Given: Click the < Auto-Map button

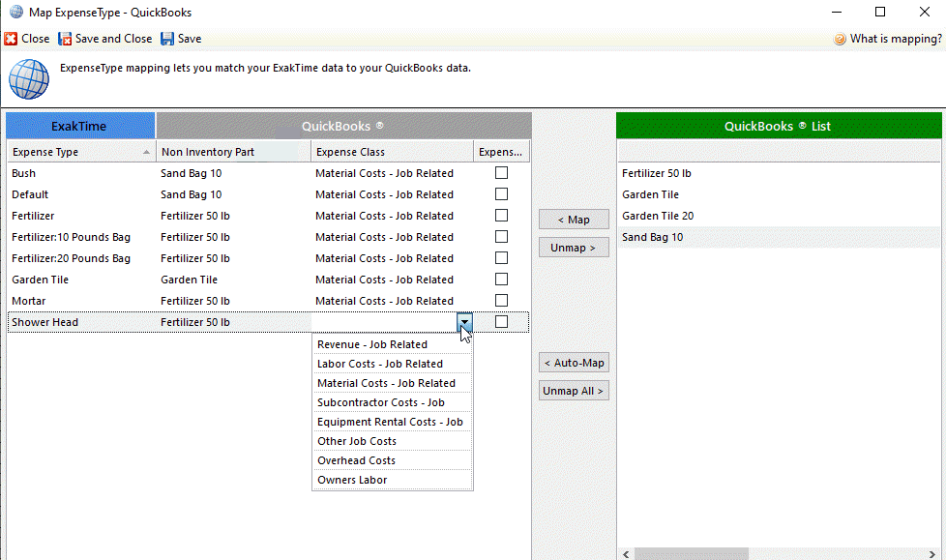Looking at the screenshot, I should coord(574,363).
